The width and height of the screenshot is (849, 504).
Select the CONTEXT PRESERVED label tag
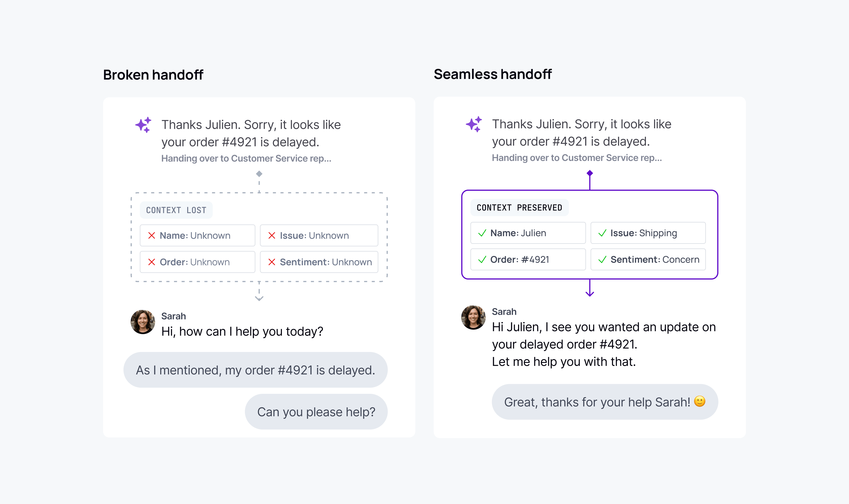click(519, 208)
